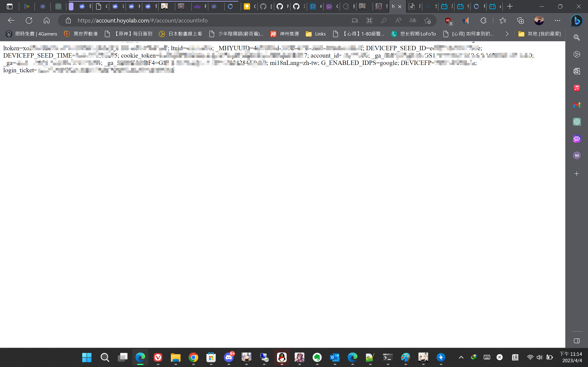This screenshot has height=367, width=588.
Task: Open Apple Music sidebar icon
Action: (x=577, y=88)
